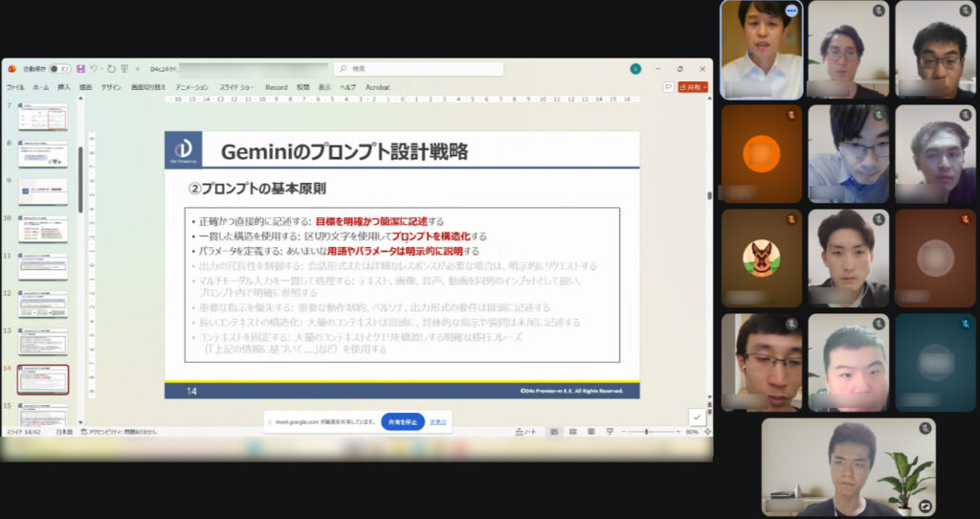This screenshot has height=519, width=980.
Task: Click the zoom in plus icon
Action: 679,432
